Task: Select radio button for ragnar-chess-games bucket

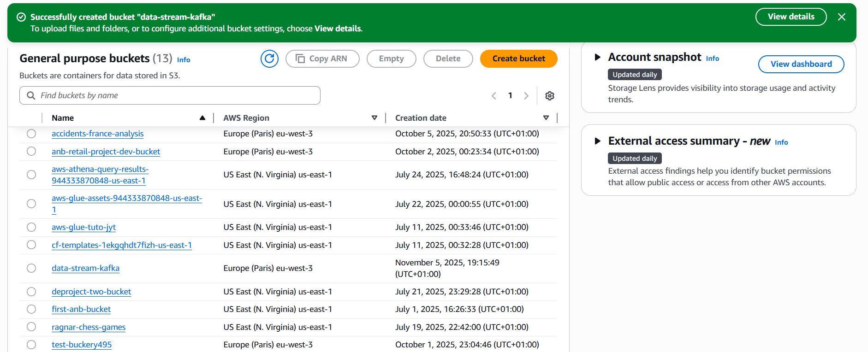Action: (x=31, y=327)
